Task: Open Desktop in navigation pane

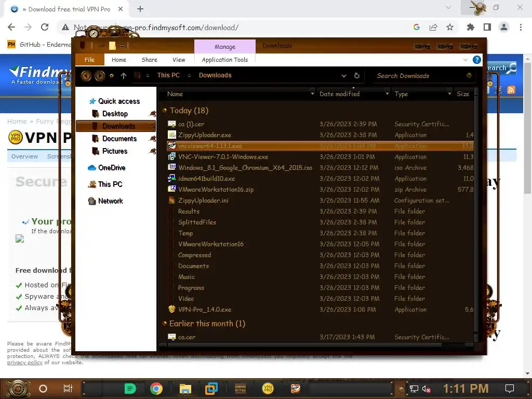Action: [115, 114]
